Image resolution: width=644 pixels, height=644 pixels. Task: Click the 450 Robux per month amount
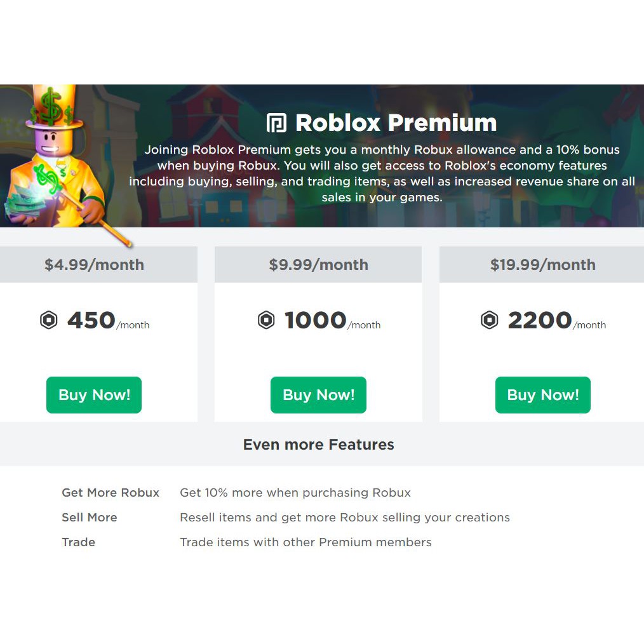coord(91,320)
